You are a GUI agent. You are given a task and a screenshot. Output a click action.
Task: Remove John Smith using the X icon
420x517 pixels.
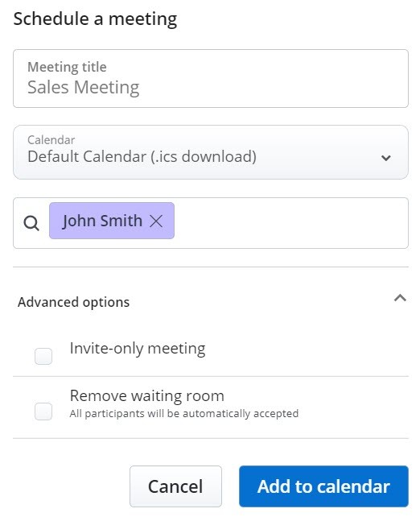click(156, 221)
